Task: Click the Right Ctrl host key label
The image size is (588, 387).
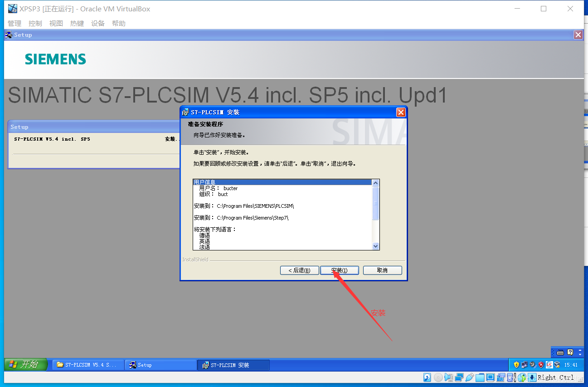Action: [556, 377]
